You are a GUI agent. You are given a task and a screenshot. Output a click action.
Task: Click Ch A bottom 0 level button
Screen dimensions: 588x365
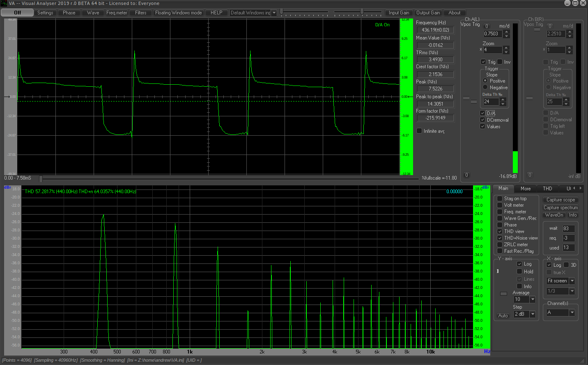click(466, 175)
